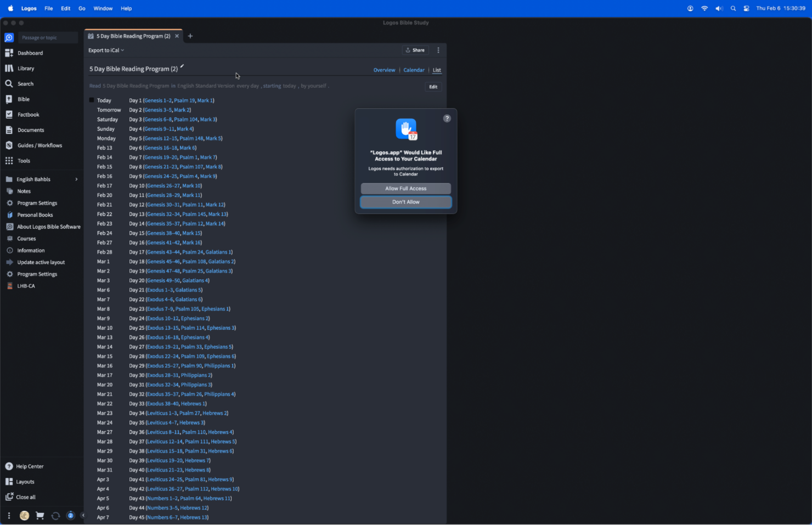The image size is (812, 525).
Task: Click the Allow Full Access button
Action: pyautogui.click(x=405, y=188)
